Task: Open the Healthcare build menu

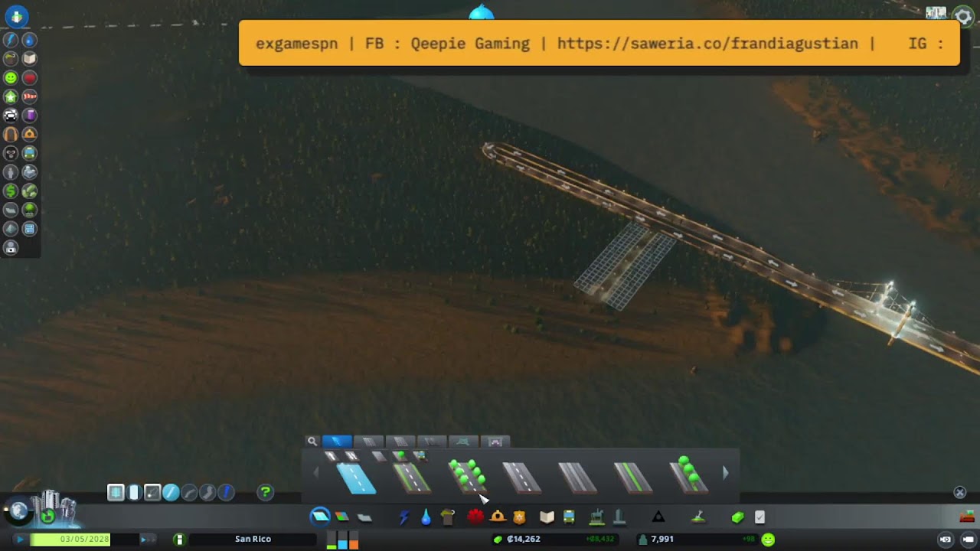Action: pos(475,517)
